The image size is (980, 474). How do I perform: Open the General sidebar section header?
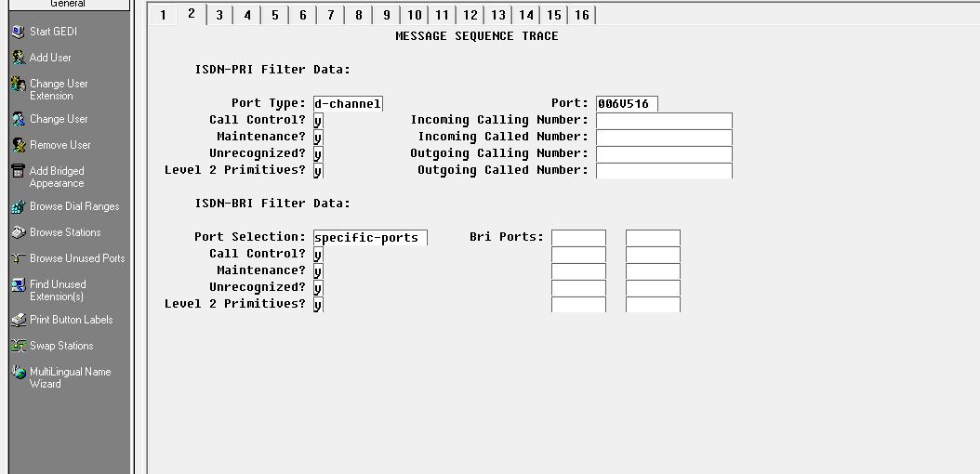pos(69,5)
